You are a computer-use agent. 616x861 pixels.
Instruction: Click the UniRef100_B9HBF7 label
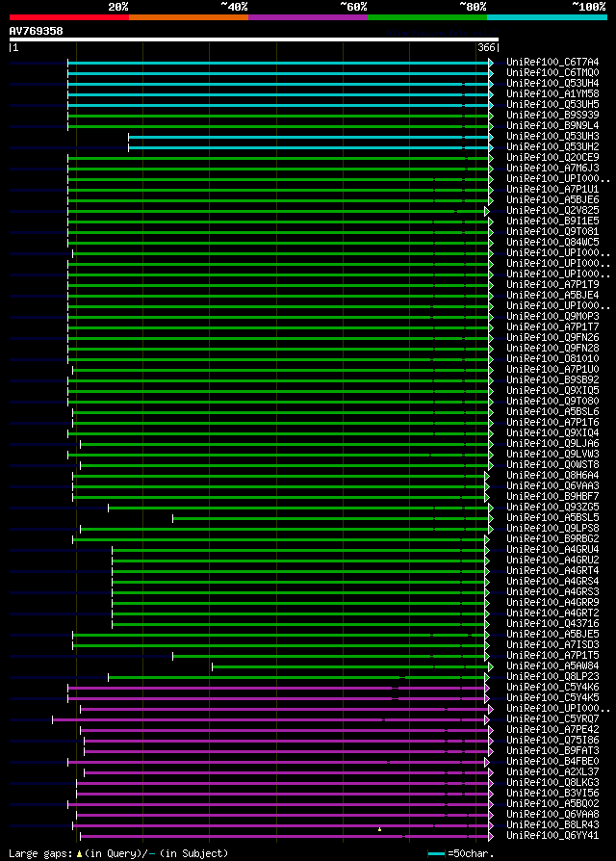tap(552, 496)
